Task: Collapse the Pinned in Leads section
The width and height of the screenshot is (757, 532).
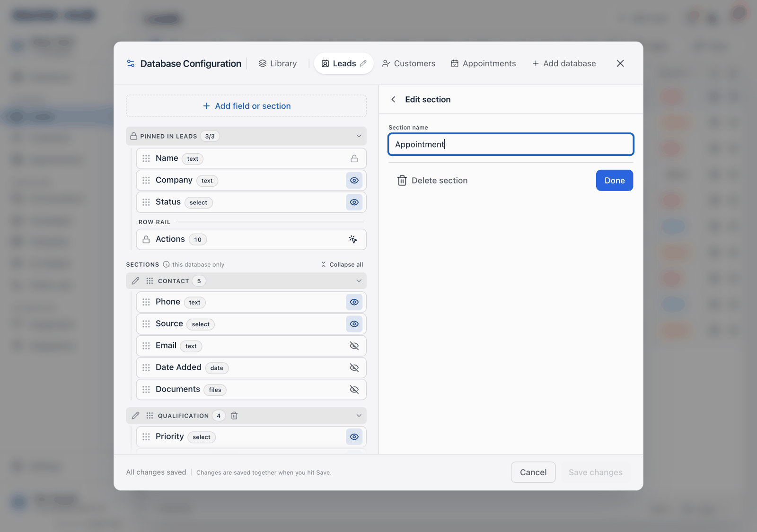Action: coord(359,136)
